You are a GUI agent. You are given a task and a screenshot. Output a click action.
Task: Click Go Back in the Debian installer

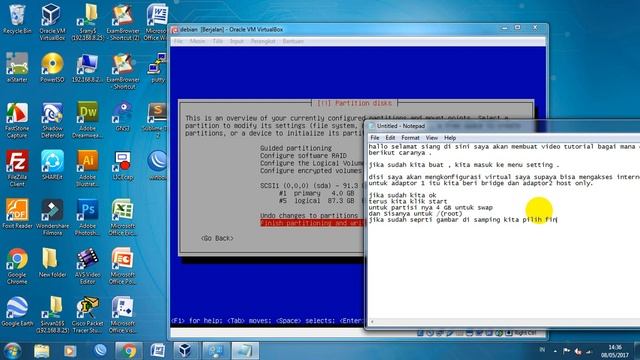point(217,238)
